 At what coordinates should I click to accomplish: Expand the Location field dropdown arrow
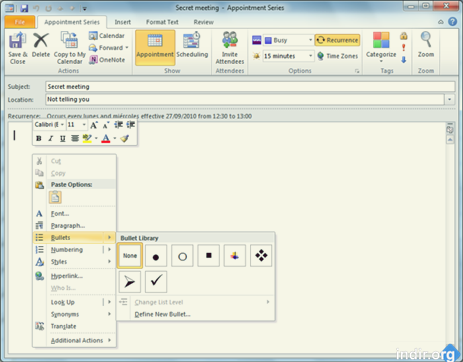(450, 99)
